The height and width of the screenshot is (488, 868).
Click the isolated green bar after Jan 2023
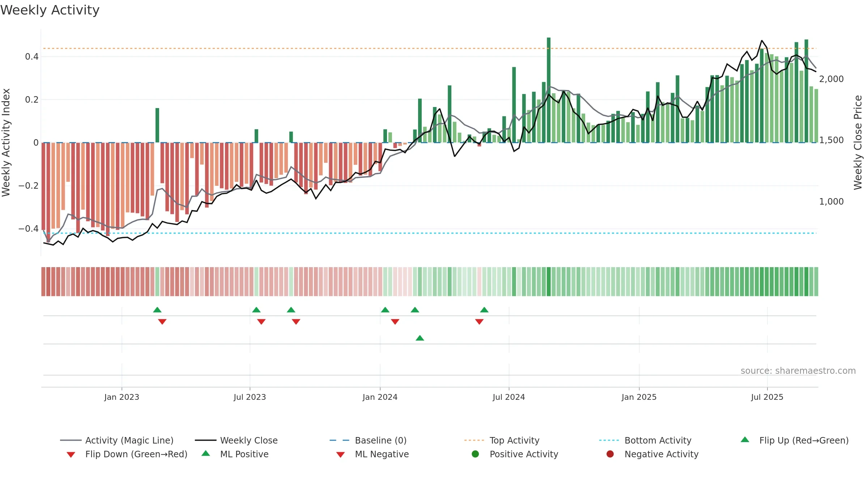[x=157, y=125]
